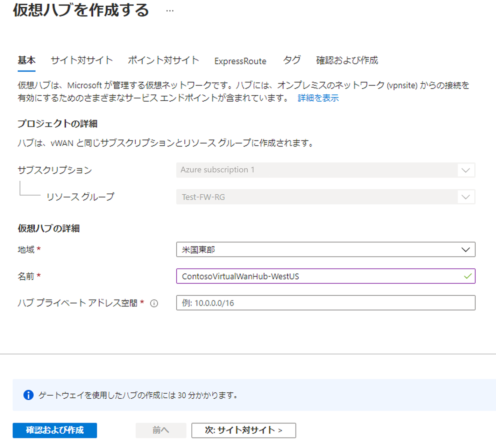Select the 基本 tab
Viewport: 496px width, 448px height.
tap(26, 60)
